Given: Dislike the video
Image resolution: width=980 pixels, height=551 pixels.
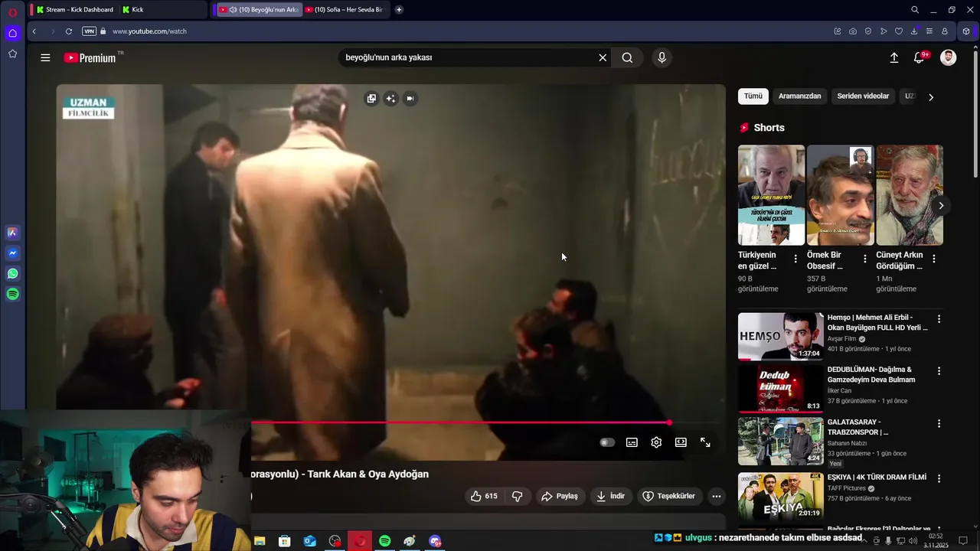Looking at the screenshot, I should click(x=517, y=496).
